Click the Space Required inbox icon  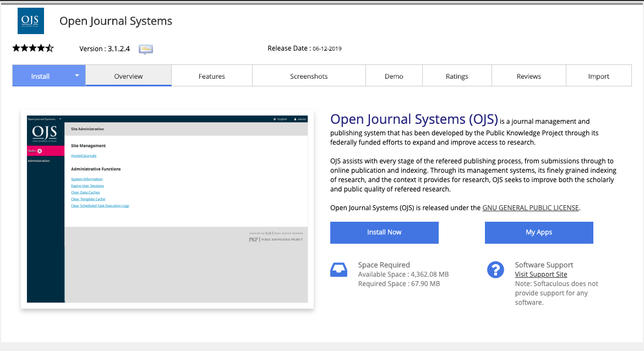pyautogui.click(x=339, y=270)
